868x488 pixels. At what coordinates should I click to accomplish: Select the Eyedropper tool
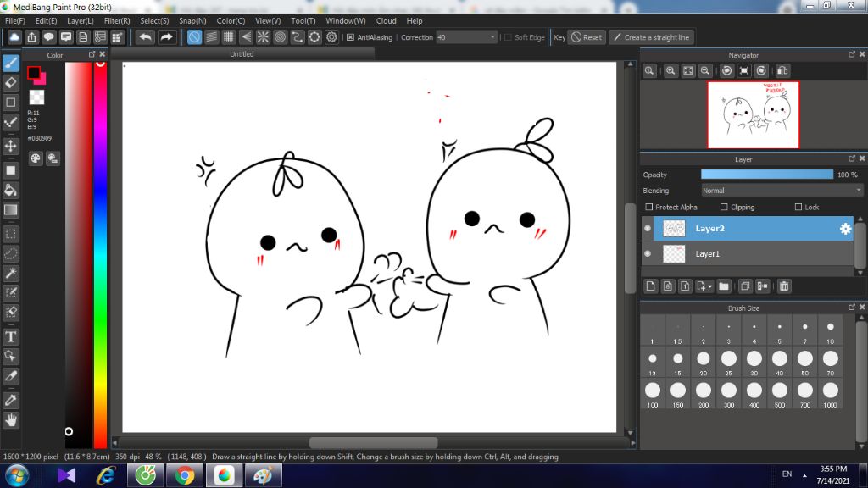point(10,401)
